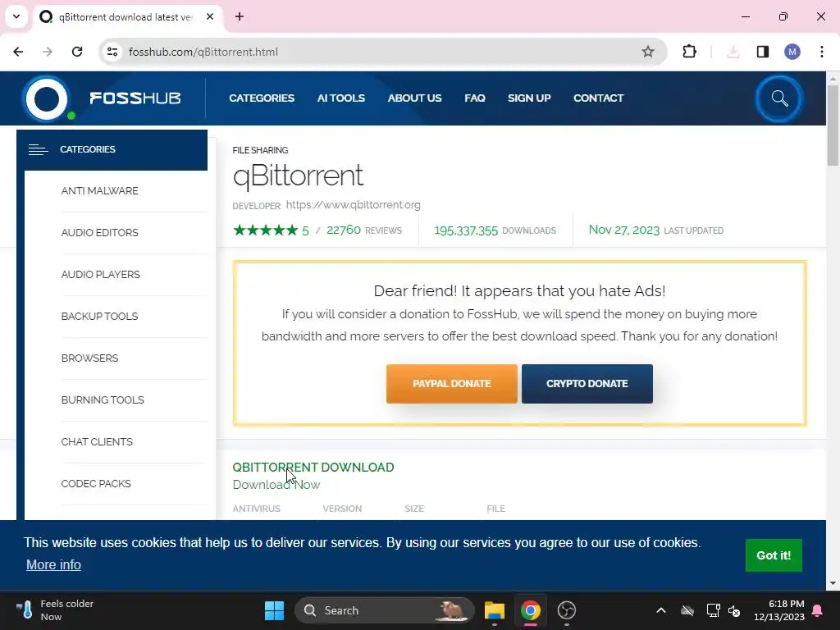The image size is (840, 630).
Task: Select CODEC PACKS category
Action: 96,483
